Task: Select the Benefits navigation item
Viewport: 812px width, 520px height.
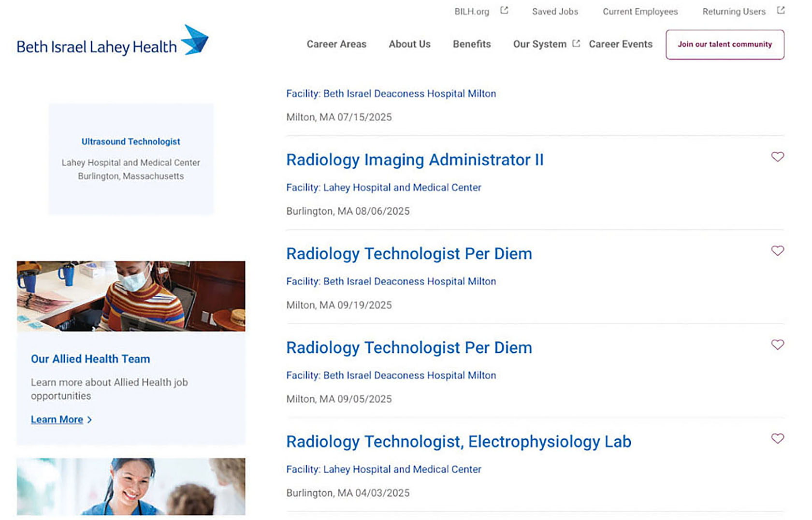Action: (471, 44)
